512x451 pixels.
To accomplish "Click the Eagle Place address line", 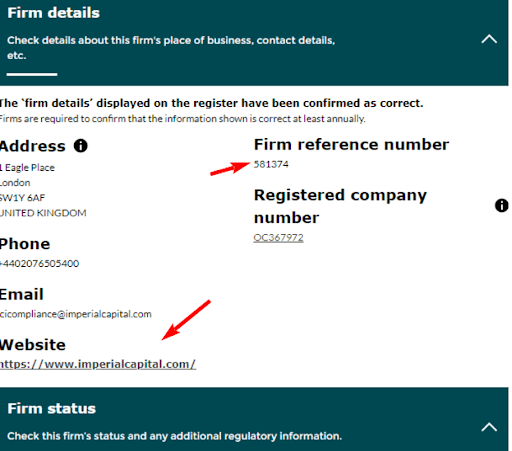I will tap(27, 167).
